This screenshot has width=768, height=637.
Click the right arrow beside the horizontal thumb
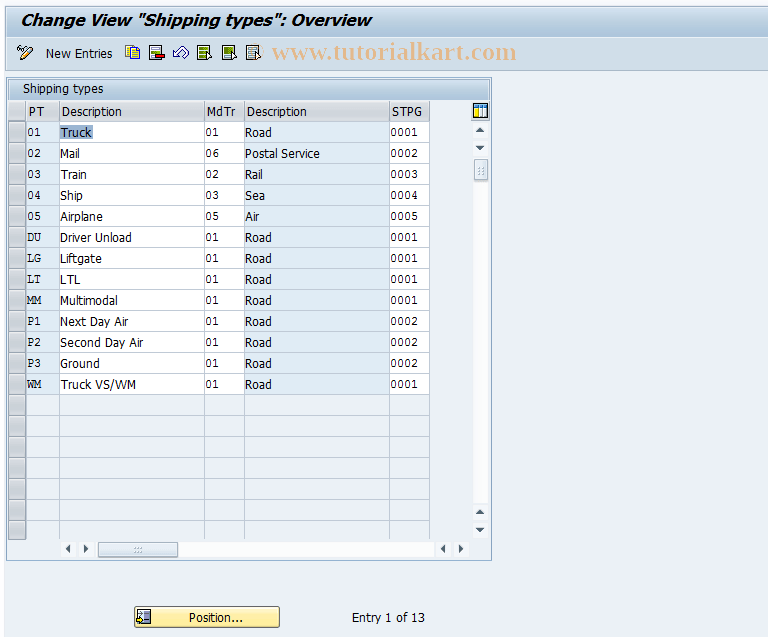coord(86,549)
